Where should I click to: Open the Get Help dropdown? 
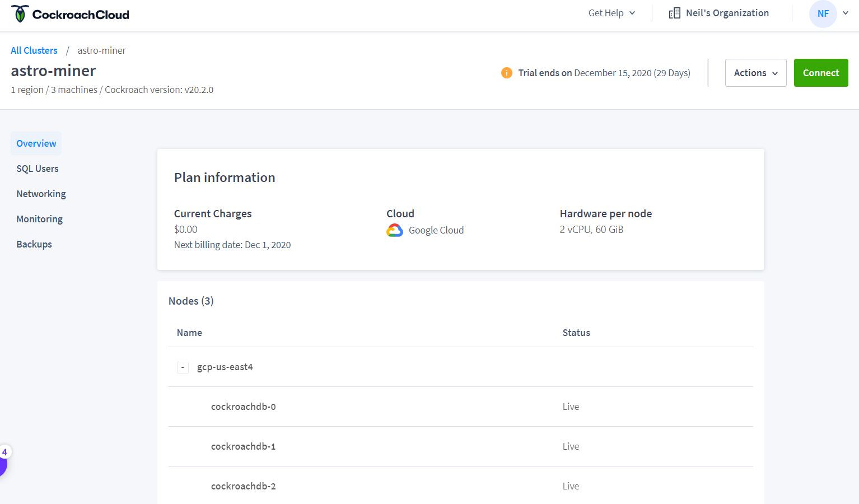tap(611, 13)
